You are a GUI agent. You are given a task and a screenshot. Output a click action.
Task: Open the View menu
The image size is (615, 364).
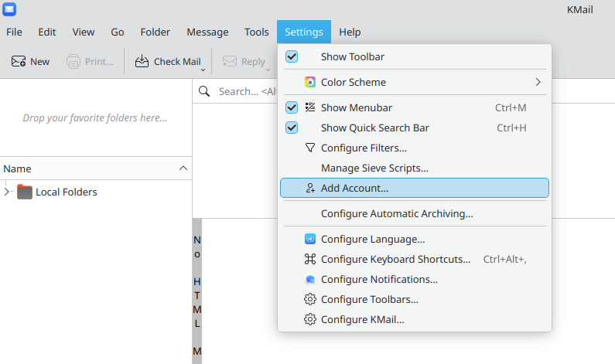click(83, 32)
